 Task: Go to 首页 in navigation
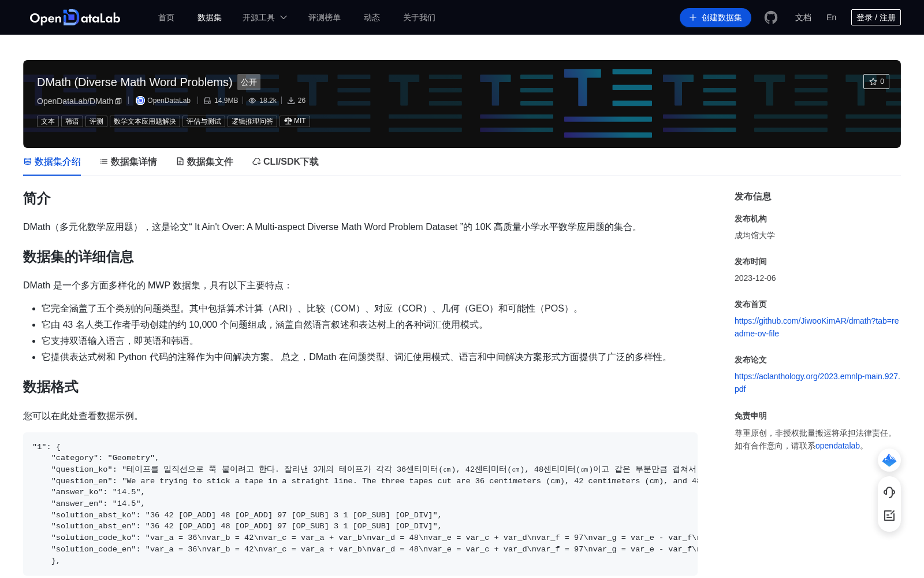166,17
